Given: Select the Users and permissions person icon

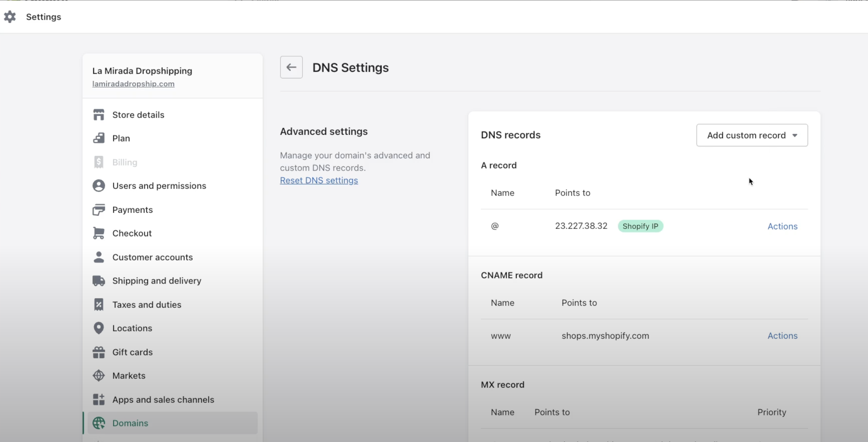Looking at the screenshot, I should [99, 186].
